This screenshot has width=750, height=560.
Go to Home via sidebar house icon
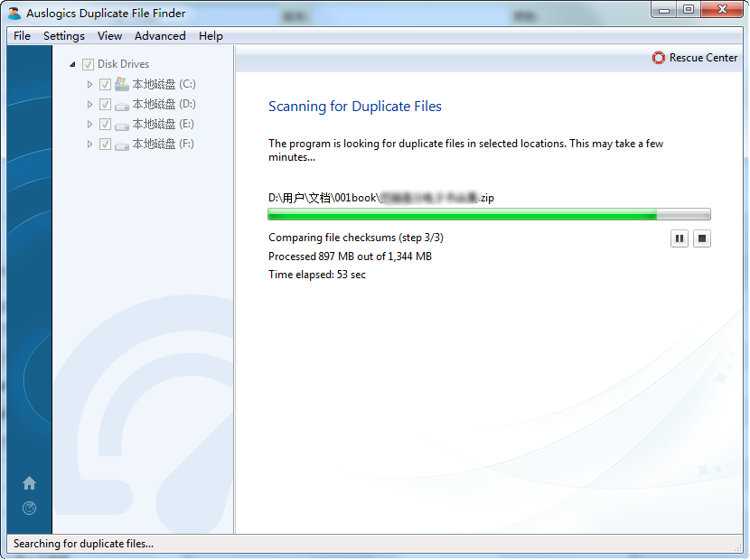pos(29,483)
